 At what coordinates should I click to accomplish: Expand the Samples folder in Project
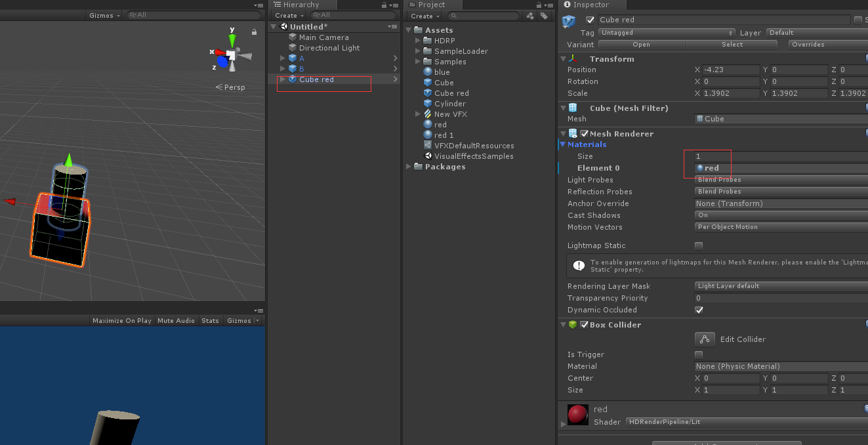click(x=417, y=61)
